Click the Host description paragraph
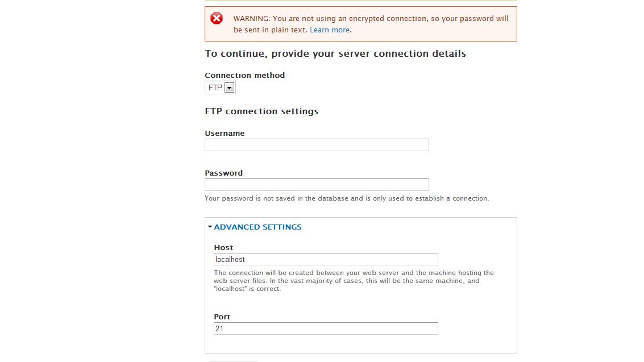Viewport: 644px width, 362px height. coord(354,281)
